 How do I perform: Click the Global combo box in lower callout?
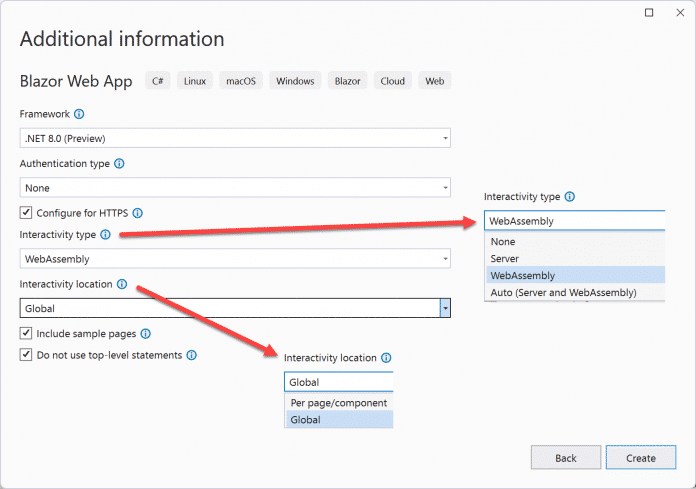(339, 382)
